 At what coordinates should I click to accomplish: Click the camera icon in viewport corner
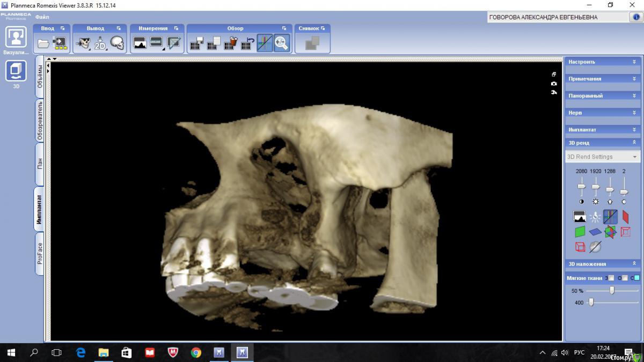(554, 84)
